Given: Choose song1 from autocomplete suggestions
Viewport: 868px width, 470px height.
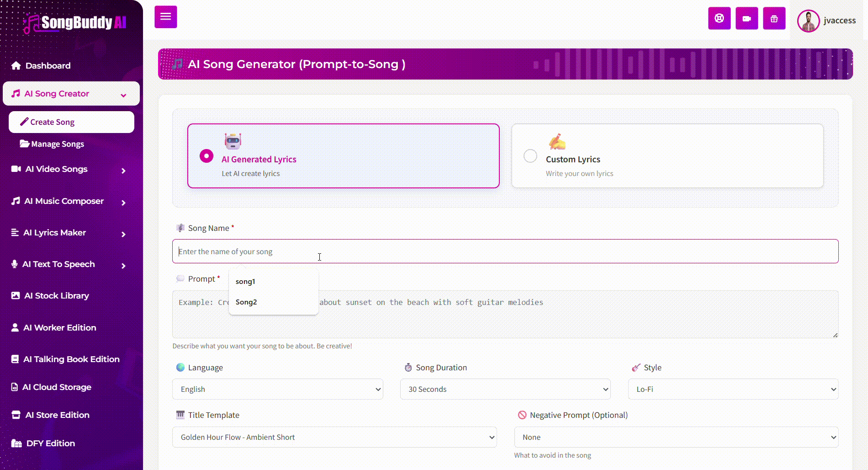Looking at the screenshot, I should [x=245, y=282].
